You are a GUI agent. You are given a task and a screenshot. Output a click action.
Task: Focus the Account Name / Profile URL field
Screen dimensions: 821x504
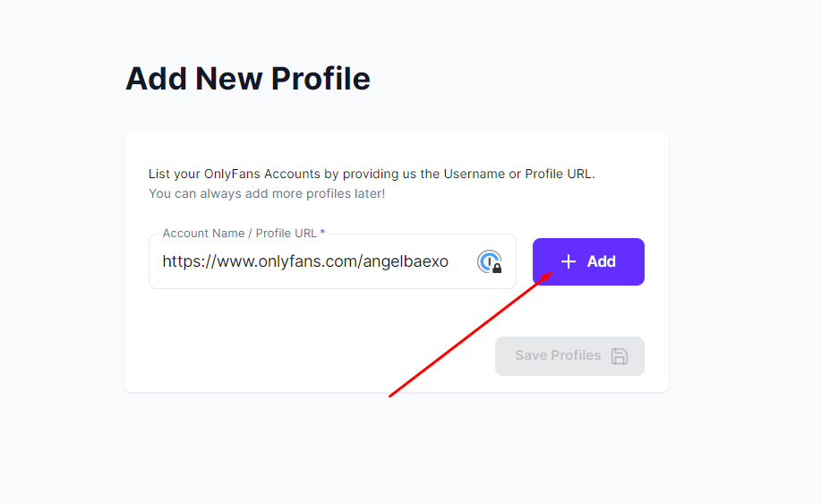tap(332, 261)
